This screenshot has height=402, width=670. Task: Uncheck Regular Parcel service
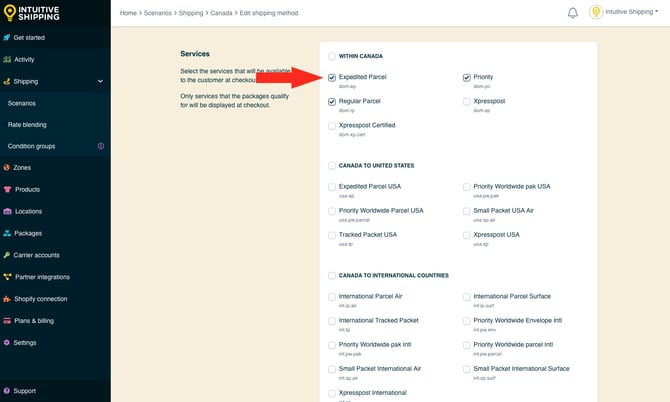click(x=332, y=102)
